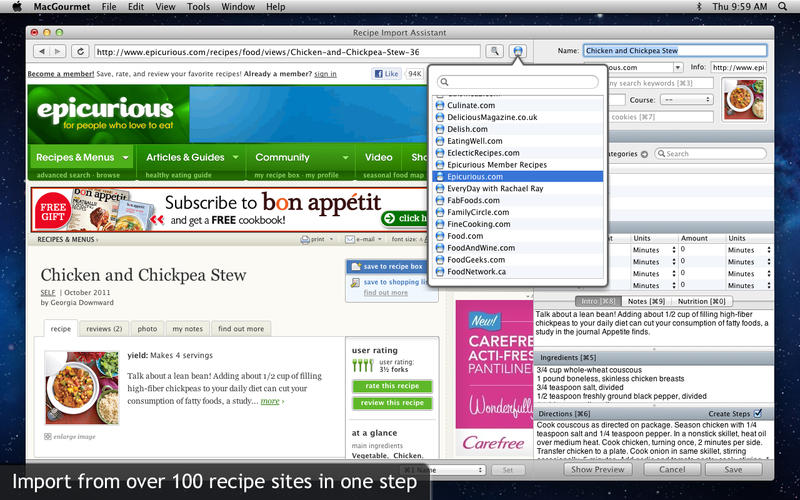The height and width of the screenshot is (500, 800).
Task: Click the review this recipe button
Action: (x=392, y=403)
